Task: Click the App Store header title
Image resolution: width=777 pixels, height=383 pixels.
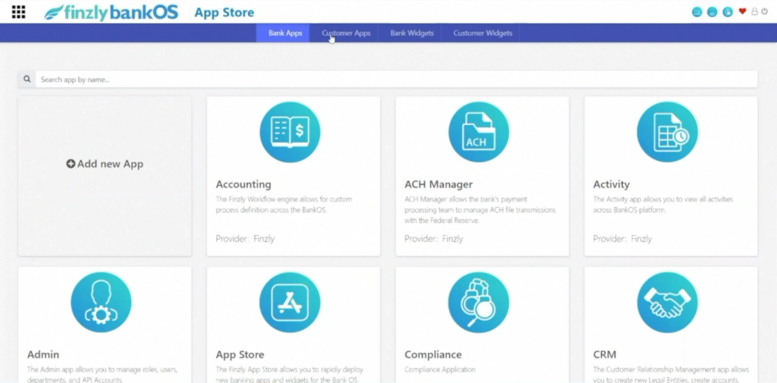Action: coord(224,12)
